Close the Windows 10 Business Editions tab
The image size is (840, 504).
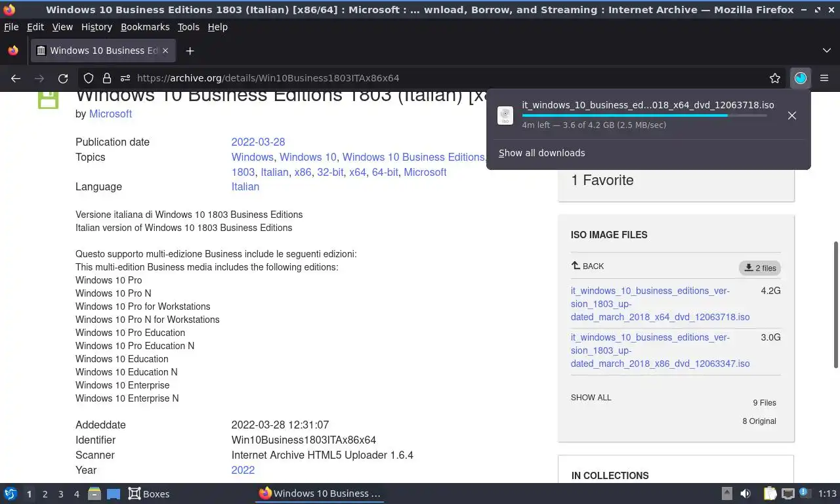(165, 51)
